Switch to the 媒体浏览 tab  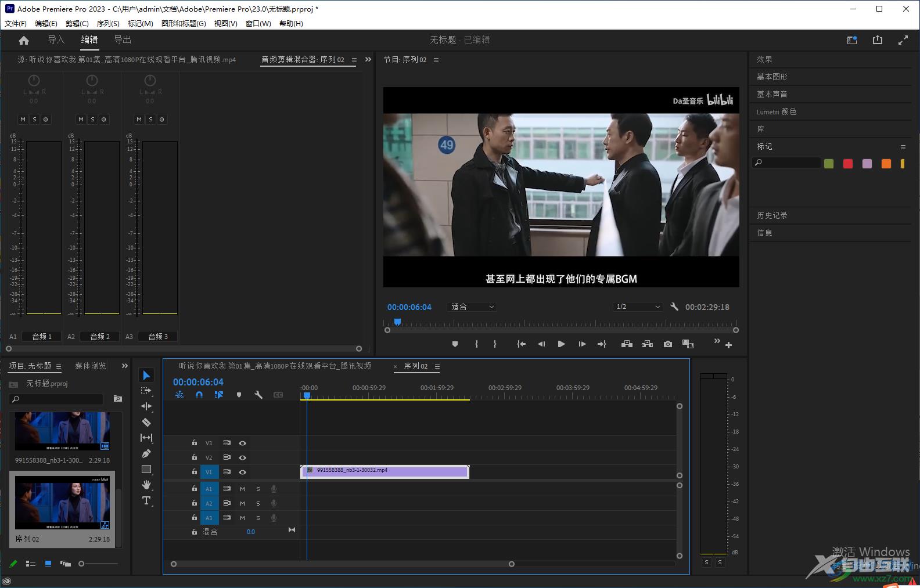point(91,366)
